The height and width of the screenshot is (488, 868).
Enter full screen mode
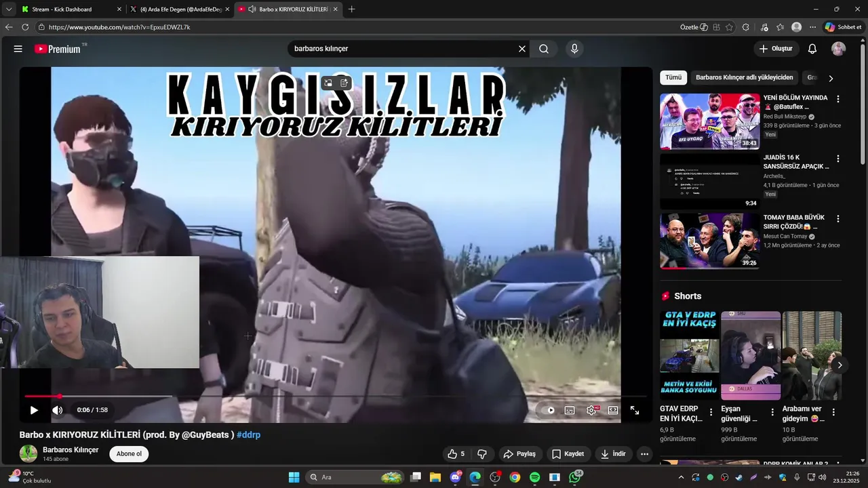(x=635, y=410)
